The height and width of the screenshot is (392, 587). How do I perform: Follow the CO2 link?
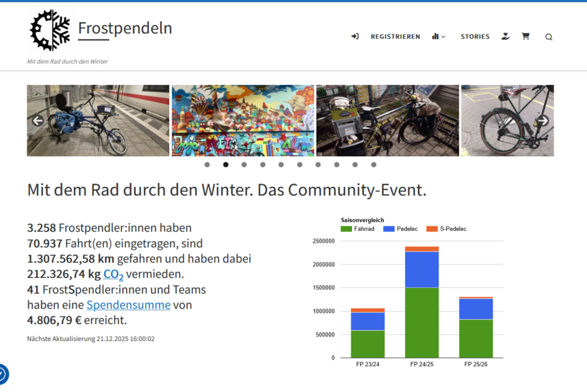click(113, 274)
